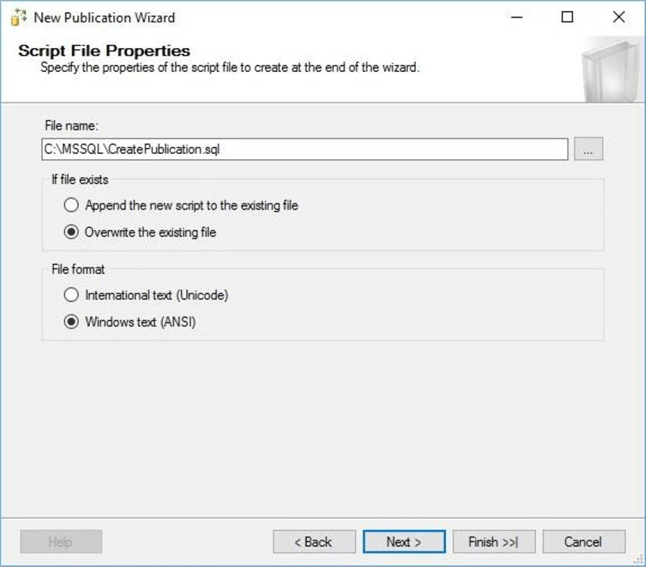
Task: Choose Overwrite the existing file
Action: coord(71,232)
